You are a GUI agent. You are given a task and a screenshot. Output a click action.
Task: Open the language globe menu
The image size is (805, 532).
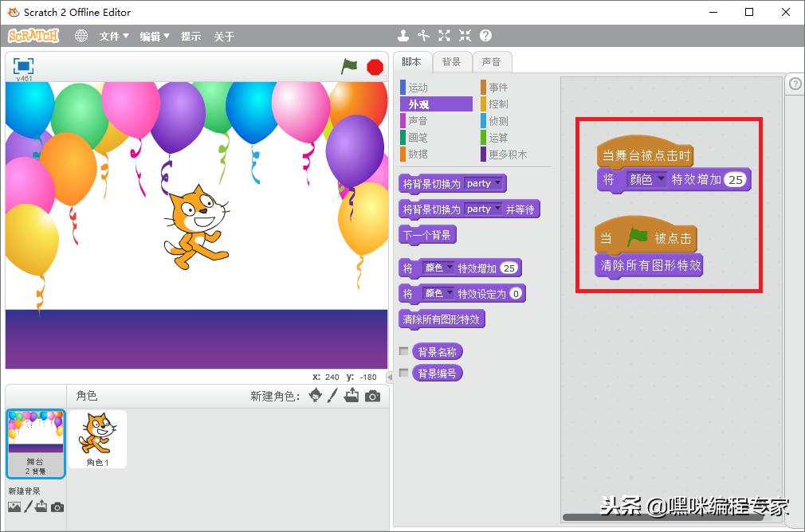click(x=80, y=35)
